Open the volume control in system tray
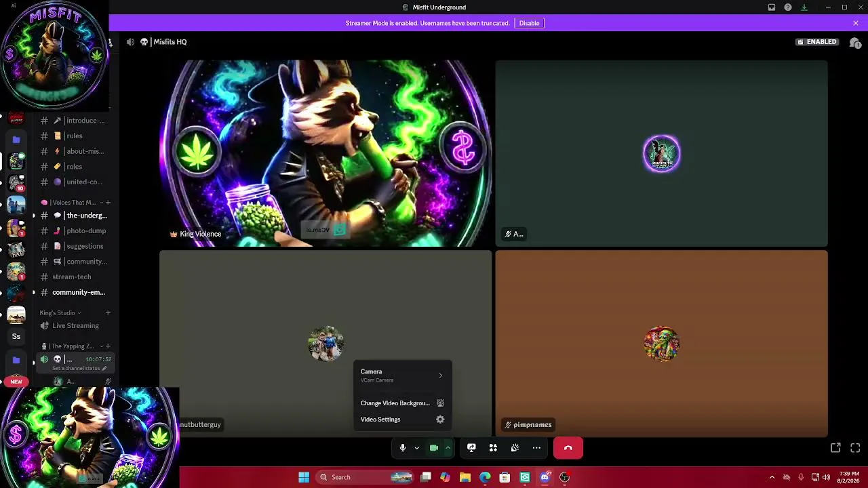 [x=826, y=477]
